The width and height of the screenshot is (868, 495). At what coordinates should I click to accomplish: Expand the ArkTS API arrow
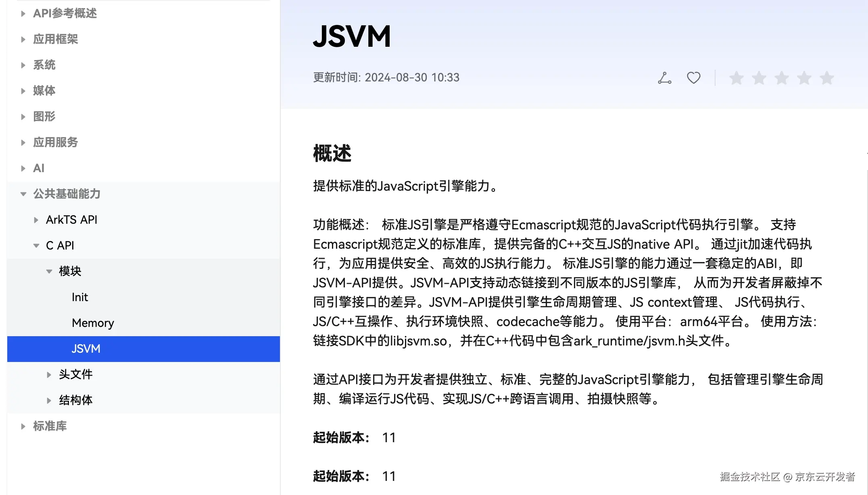coord(36,220)
